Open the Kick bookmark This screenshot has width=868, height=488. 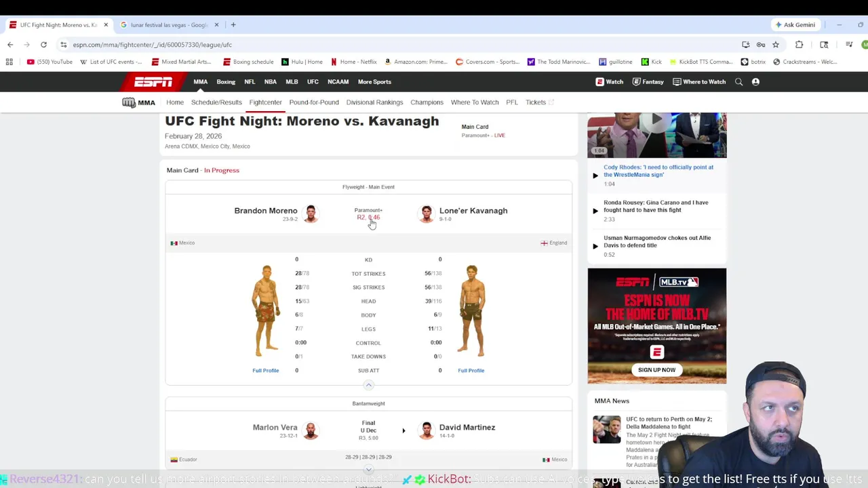[652, 62]
